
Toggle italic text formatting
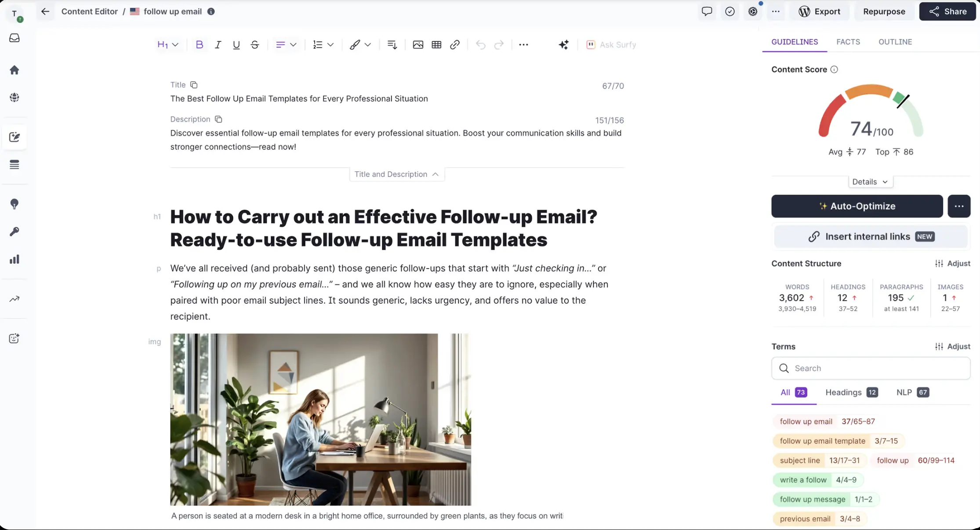coord(218,44)
